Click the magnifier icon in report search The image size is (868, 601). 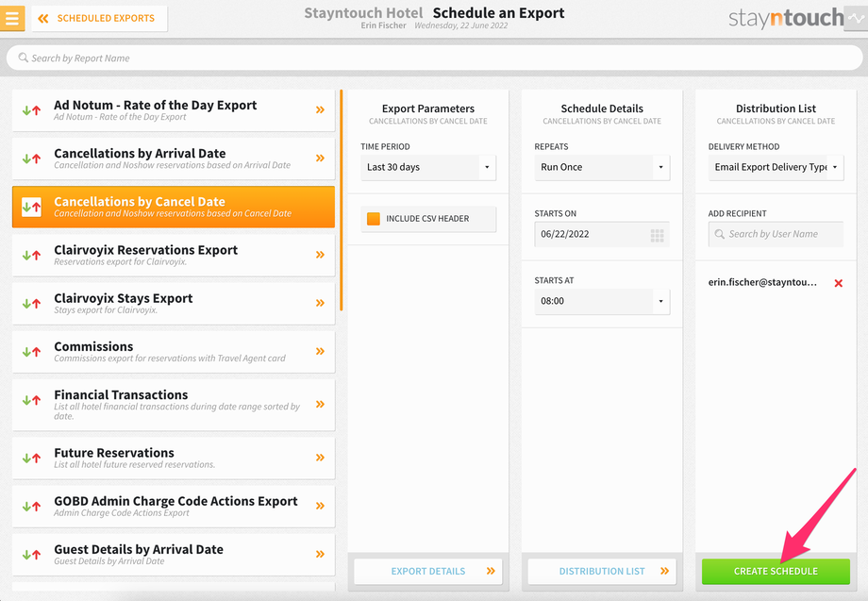click(24, 58)
